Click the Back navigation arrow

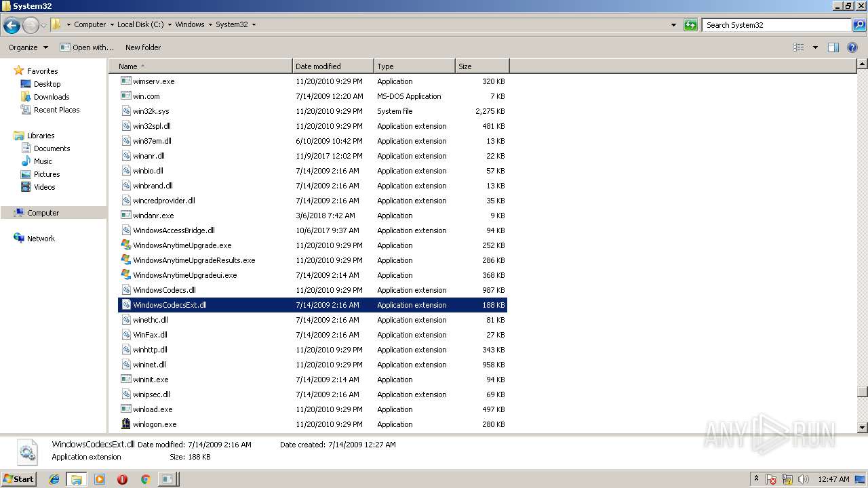point(12,26)
